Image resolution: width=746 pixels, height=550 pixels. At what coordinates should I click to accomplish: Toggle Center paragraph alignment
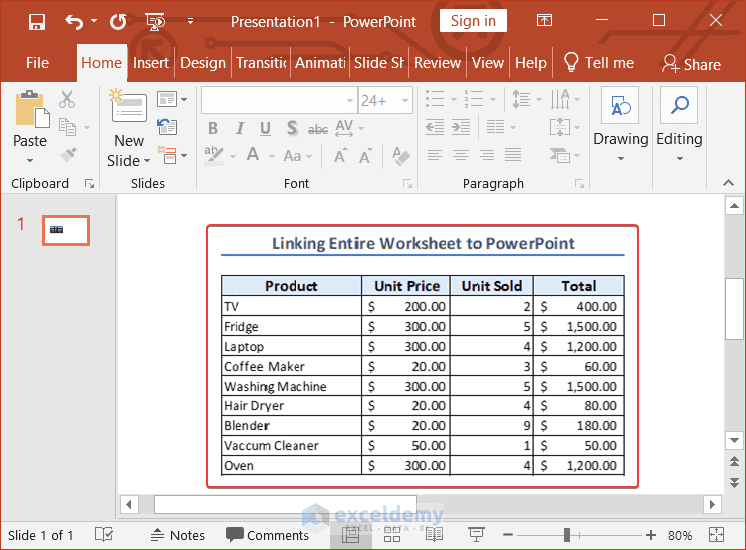pos(461,155)
